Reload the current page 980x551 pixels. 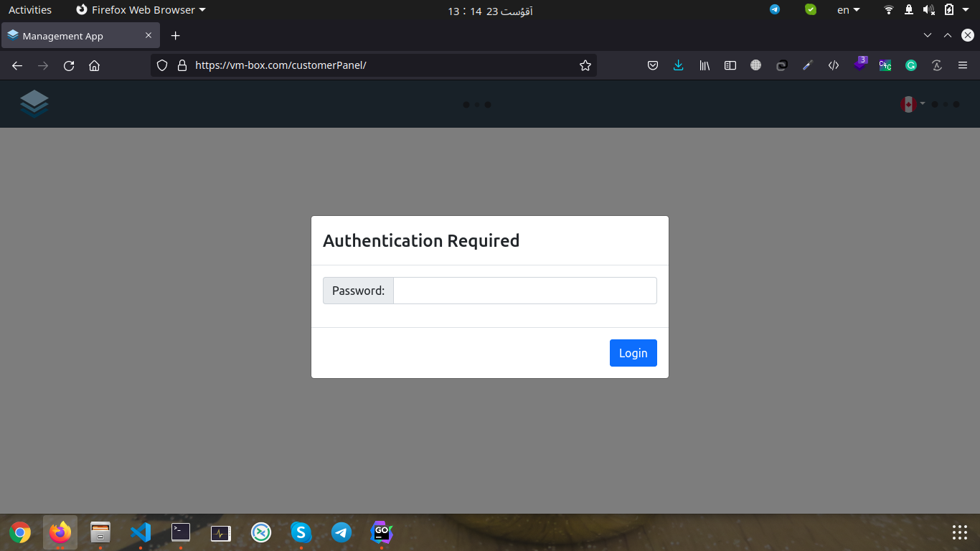[x=69, y=65]
